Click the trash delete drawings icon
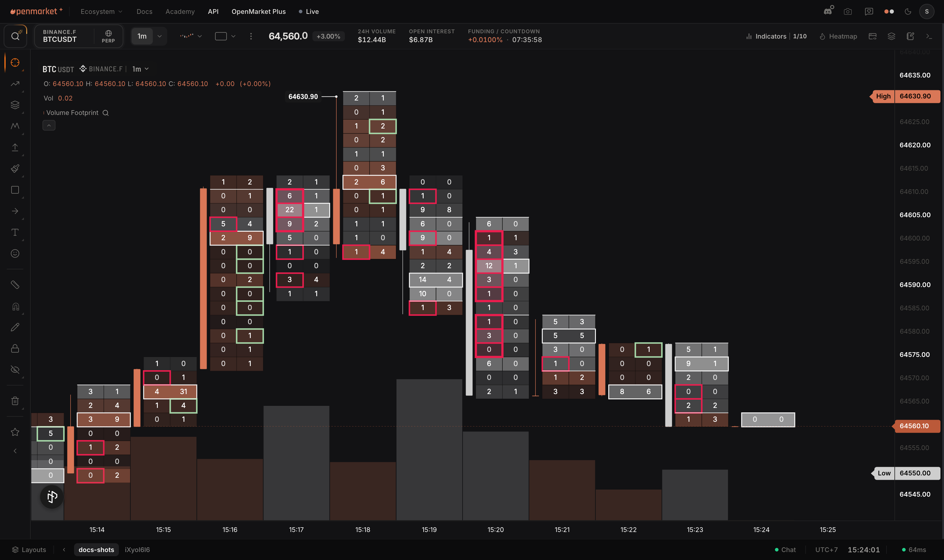This screenshot has height=560, width=944. pyautogui.click(x=15, y=401)
